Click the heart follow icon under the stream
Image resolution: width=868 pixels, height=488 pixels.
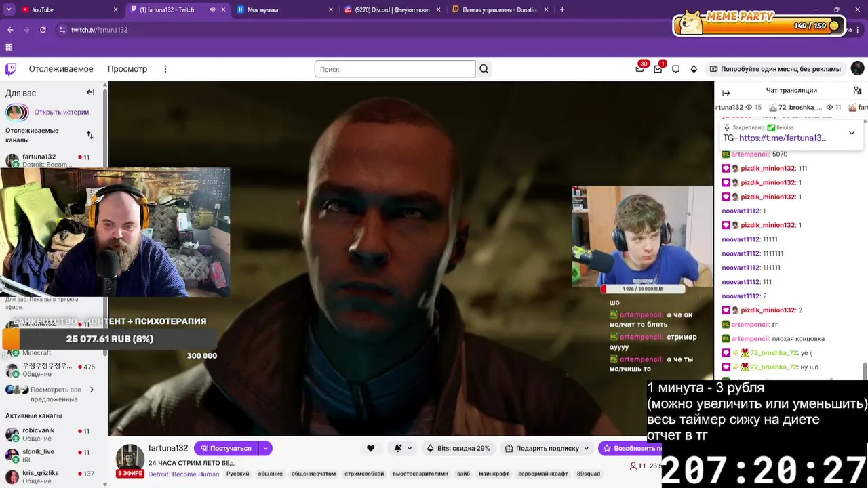tap(370, 448)
